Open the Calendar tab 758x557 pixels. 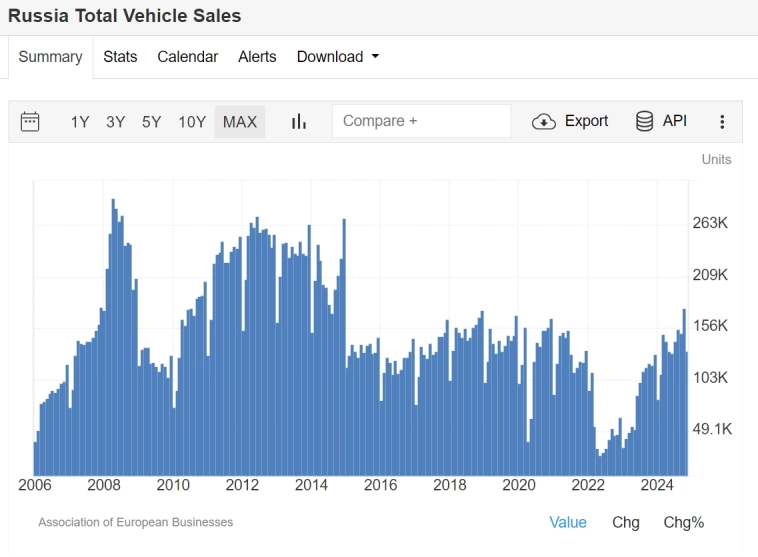187,57
